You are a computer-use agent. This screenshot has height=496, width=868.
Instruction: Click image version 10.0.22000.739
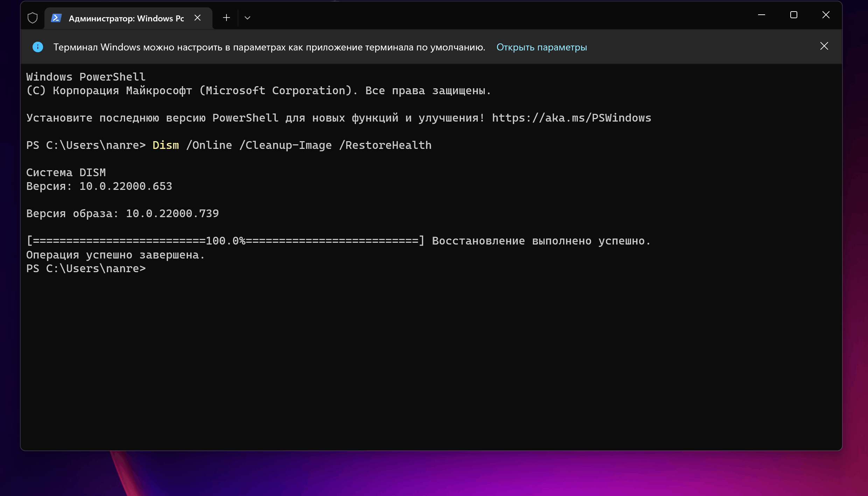(x=172, y=214)
